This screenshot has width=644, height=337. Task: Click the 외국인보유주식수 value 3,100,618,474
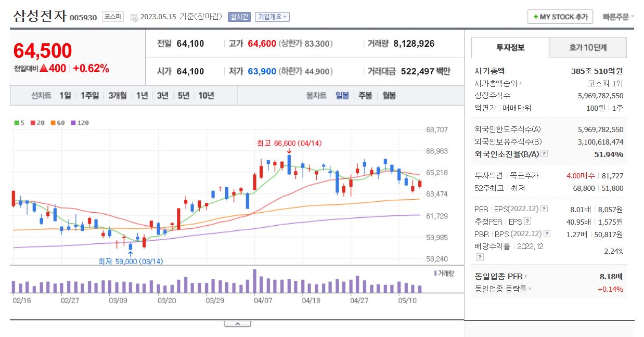pyautogui.click(x=601, y=141)
